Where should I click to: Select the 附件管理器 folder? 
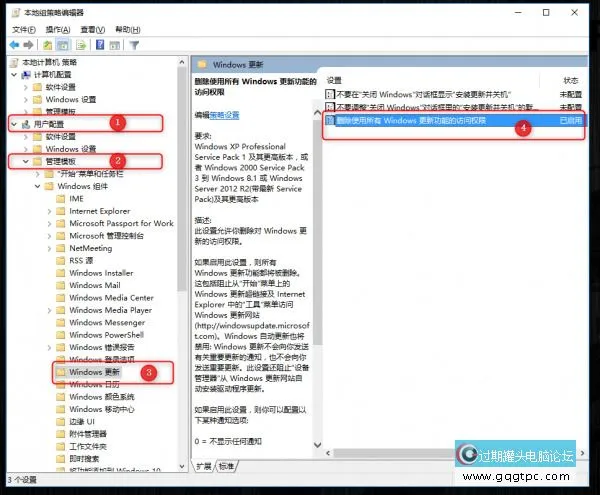coord(88,434)
